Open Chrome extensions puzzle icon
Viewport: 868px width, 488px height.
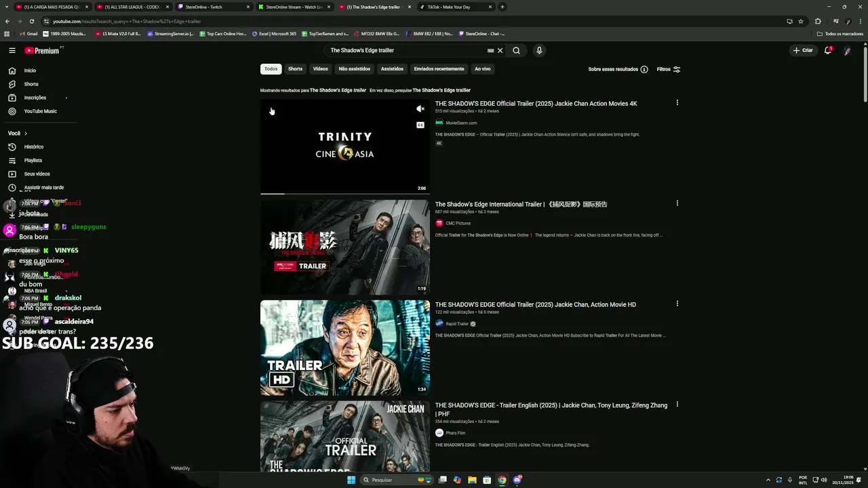point(818,21)
